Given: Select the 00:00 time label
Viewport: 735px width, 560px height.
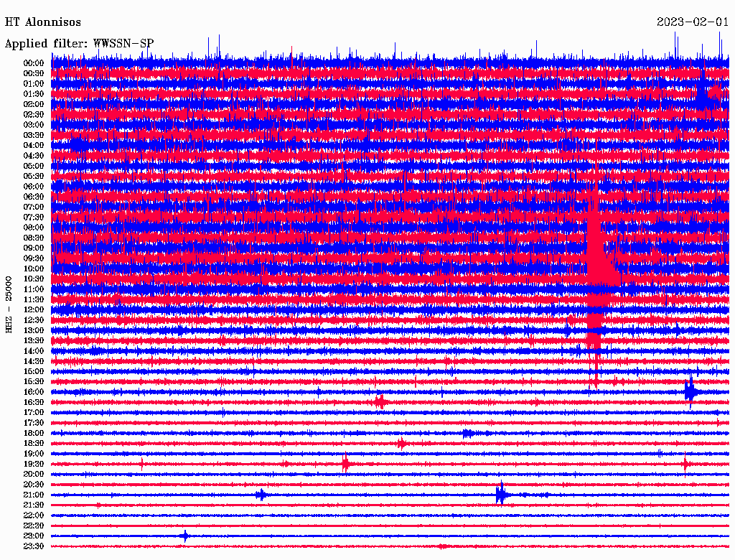Looking at the screenshot, I should [x=33, y=63].
